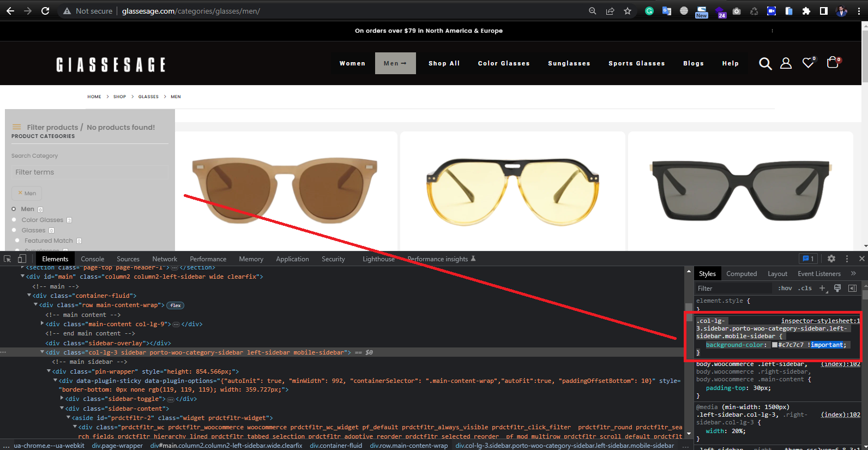Click the share page icon in address bar
Image resolution: width=868 pixels, height=450 pixels.
click(x=610, y=11)
